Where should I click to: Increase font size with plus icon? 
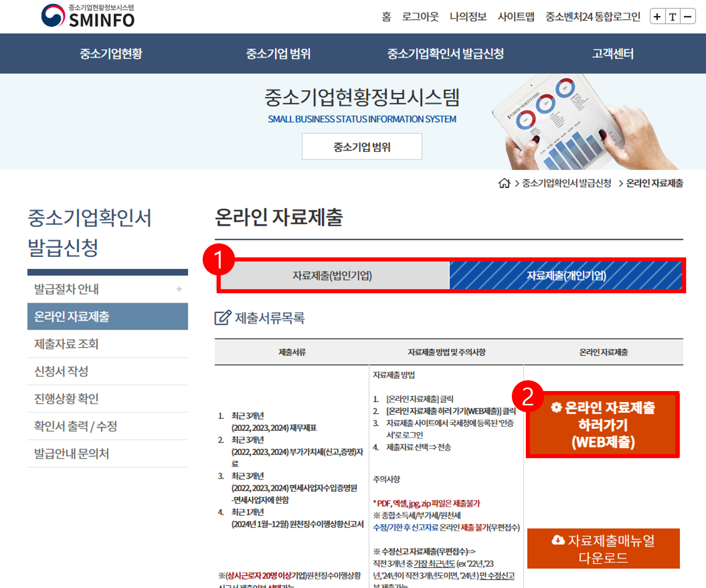click(657, 16)
